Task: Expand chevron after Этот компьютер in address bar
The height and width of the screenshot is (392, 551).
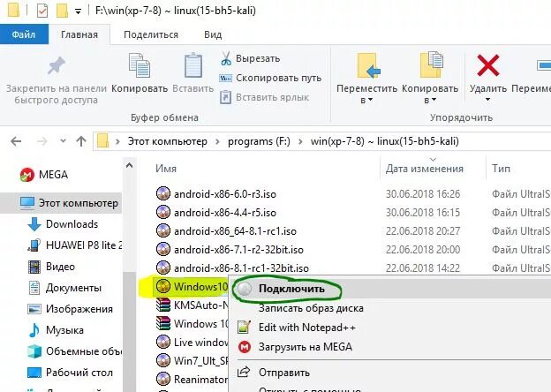Action: [x=217, y=141]
